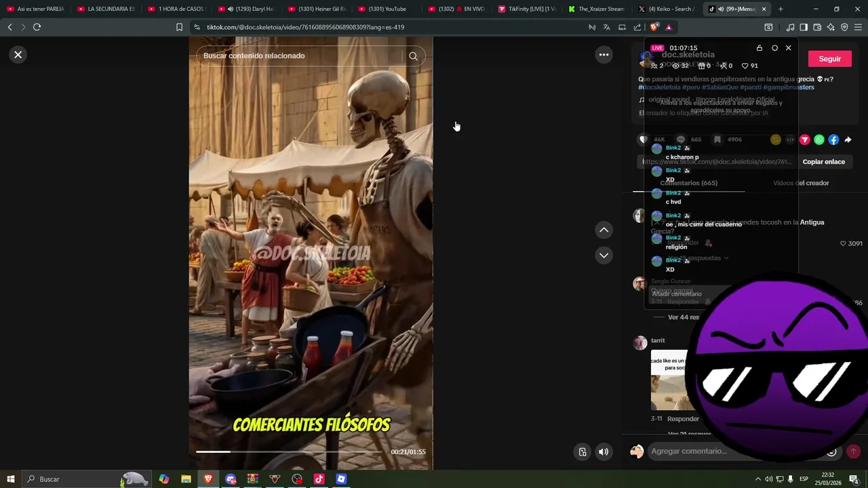Open settings gear on LIVE overlay
The height and width of the screenshot is (488, 868).
point(774,48)
